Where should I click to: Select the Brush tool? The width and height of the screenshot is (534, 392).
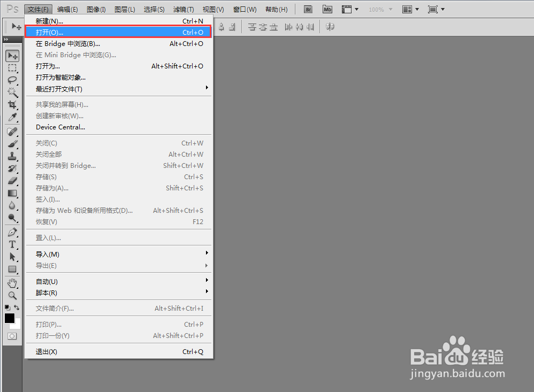(x=13, y=144)
